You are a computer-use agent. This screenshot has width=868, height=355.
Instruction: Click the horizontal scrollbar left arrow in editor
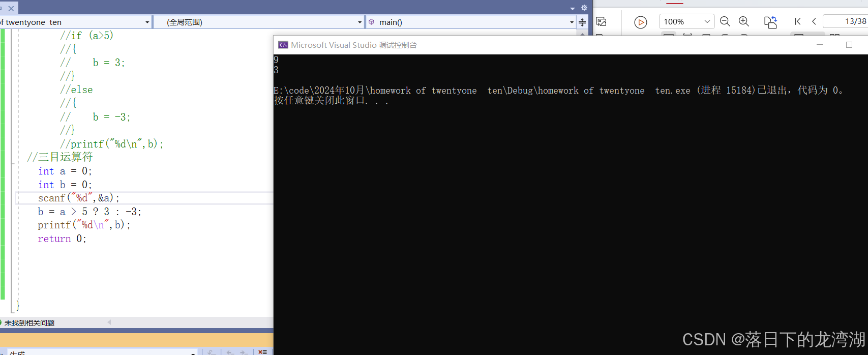coord(109,322)
